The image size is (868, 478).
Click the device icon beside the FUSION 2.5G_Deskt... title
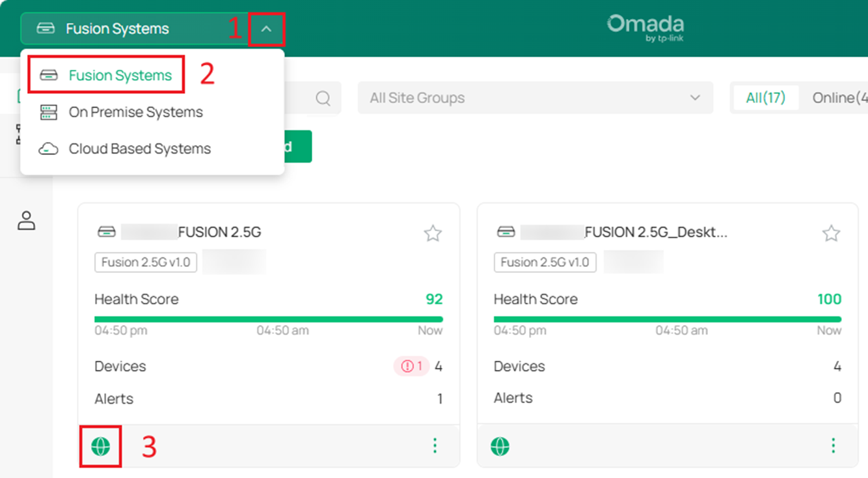(506, 232)
